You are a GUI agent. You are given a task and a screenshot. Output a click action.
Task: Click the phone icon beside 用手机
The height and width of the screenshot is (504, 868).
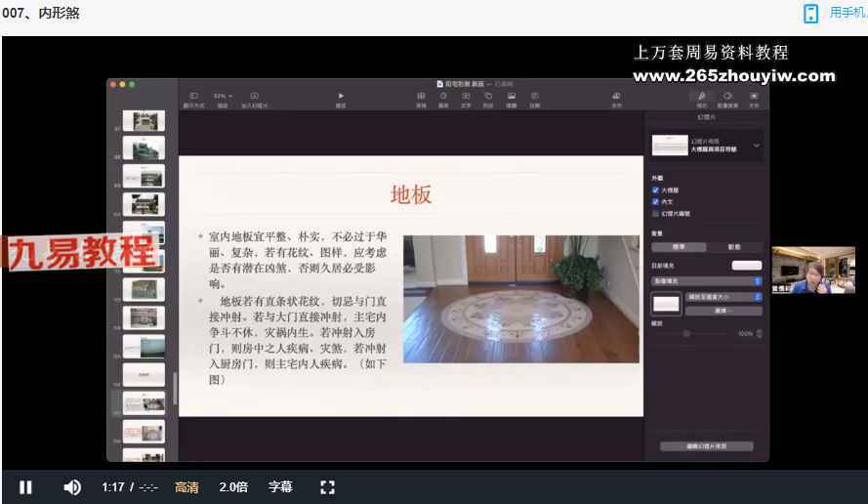point(810,14)
